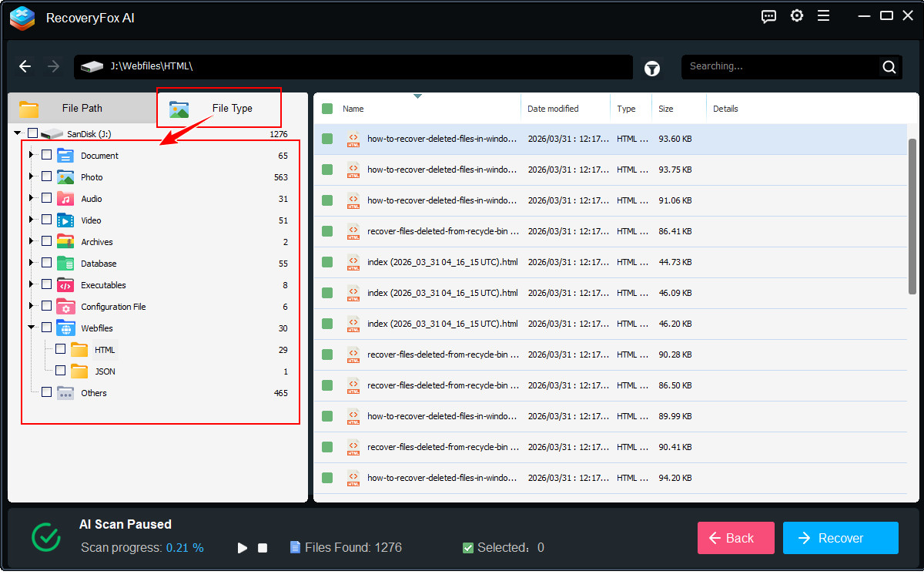Image resolution: width=924 pixels, height=578 pixels.
Task: Click the search magnifier icon
Action: coord(889,67)
